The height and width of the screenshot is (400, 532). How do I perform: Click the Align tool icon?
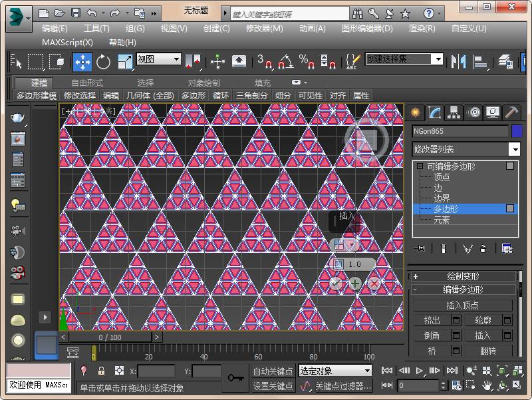(x=480, y=62)
